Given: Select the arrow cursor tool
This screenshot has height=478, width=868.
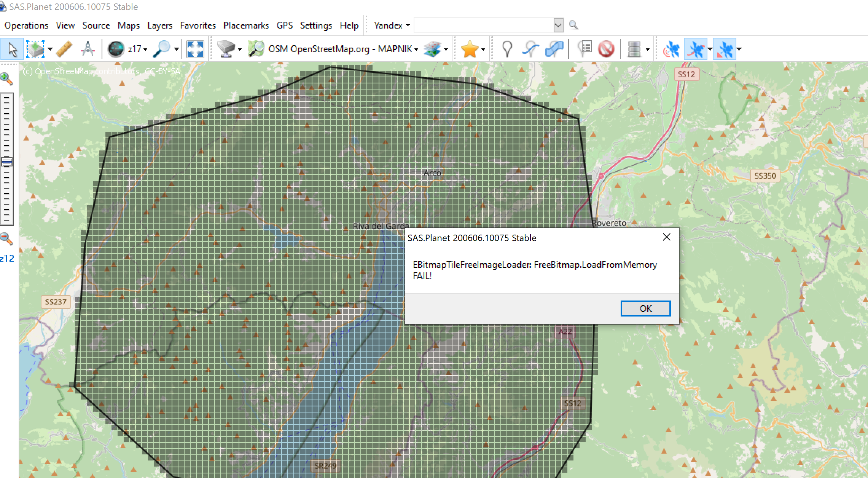Looking at the screenshot, I should pos(12,49).
